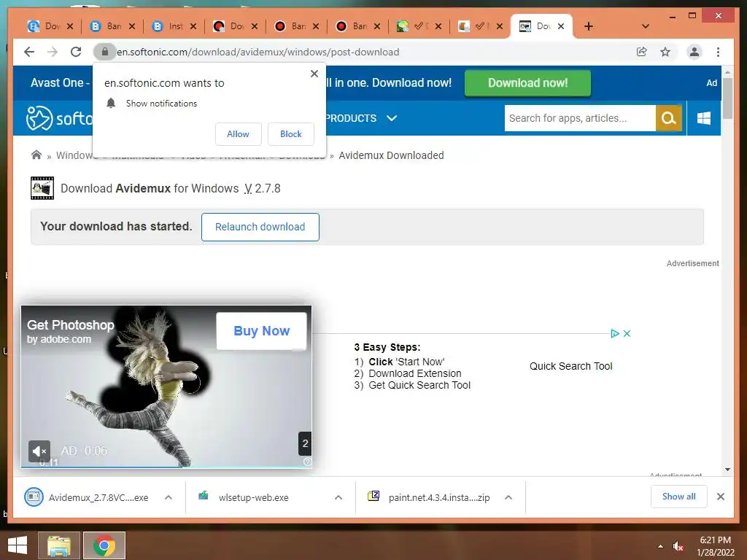Close the Inst tab
This screenshot has width=747, height=560.
coord(193,26)
